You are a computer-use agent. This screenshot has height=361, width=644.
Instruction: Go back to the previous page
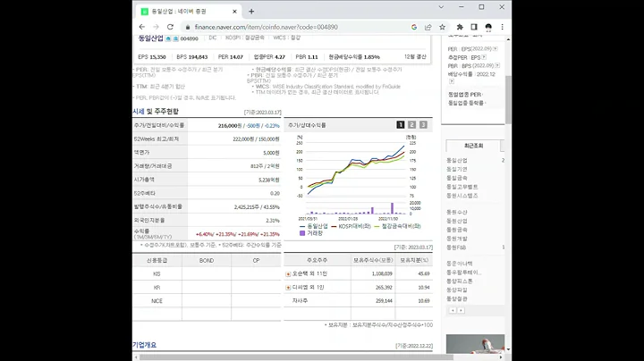point(142,27)
